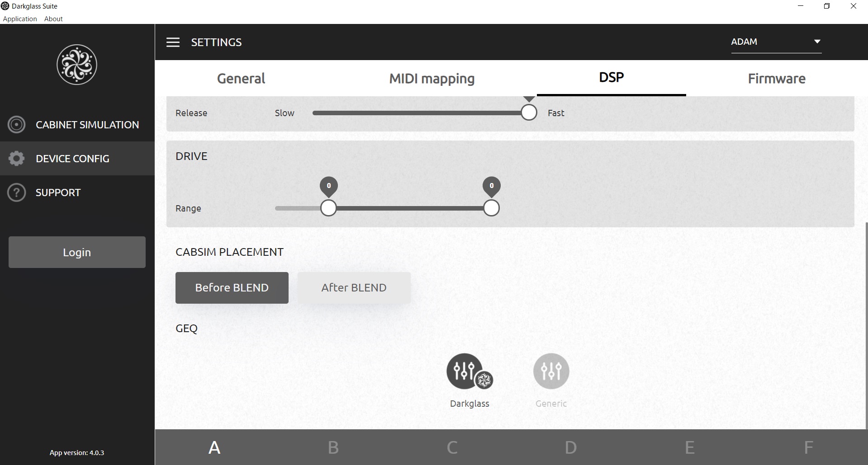Click the Release slider handle
Image resolution: width=868 pixels, height=465 pixels.
(529, 113)
